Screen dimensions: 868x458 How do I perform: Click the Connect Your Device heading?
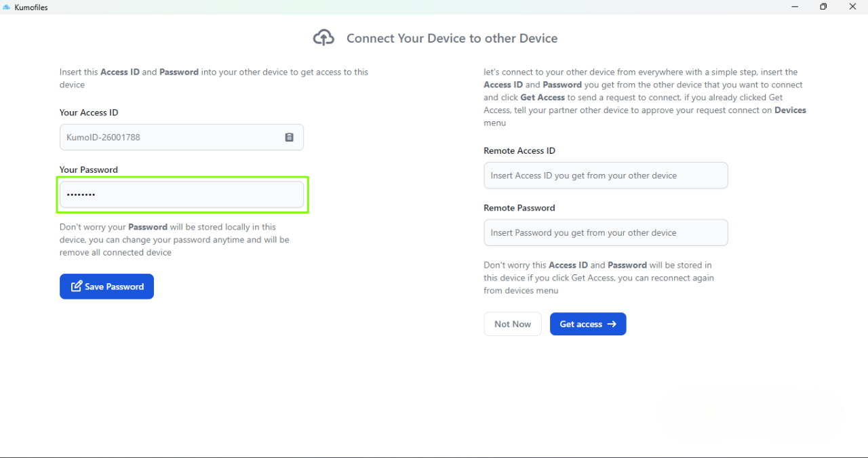coord(452,39)
